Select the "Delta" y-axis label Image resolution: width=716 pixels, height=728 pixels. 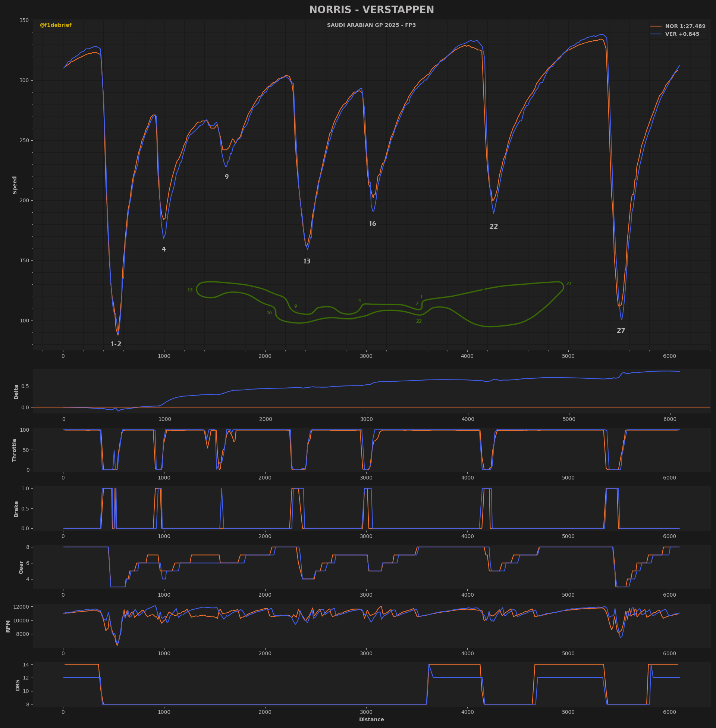coord(16,392)
